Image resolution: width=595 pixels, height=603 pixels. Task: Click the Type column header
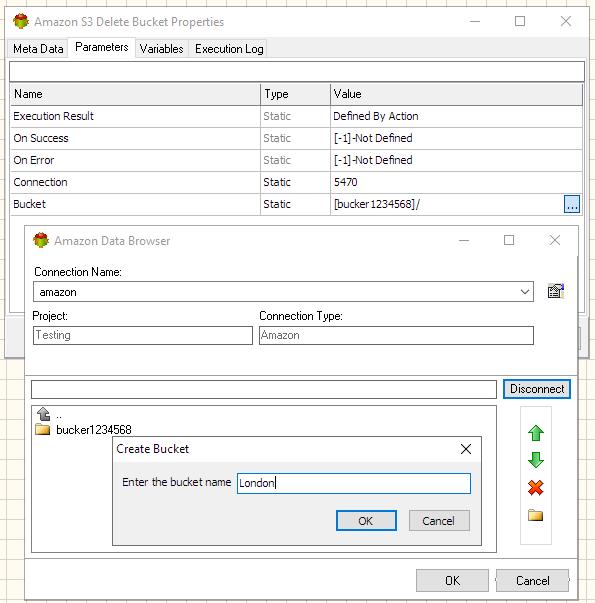point(295,94)
